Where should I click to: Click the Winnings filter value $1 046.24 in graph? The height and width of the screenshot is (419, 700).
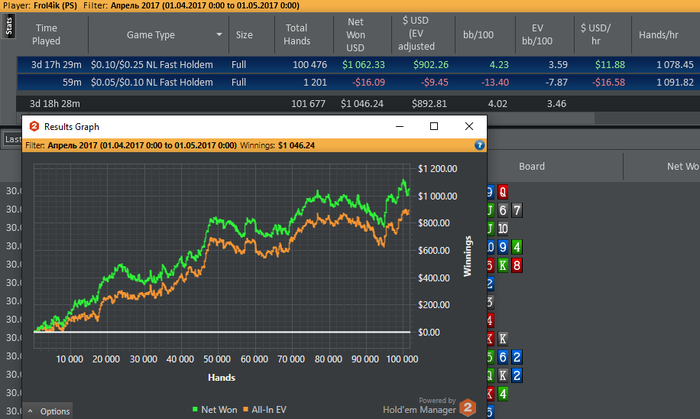click(x=296, y=145)
